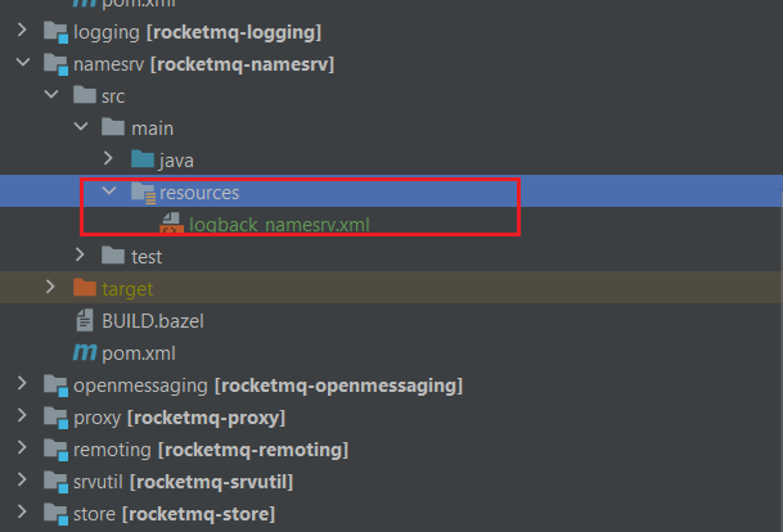783x532 pixels.
Task: Collapse the main folder
Action: pyautogui.click(x=81, y=126)
